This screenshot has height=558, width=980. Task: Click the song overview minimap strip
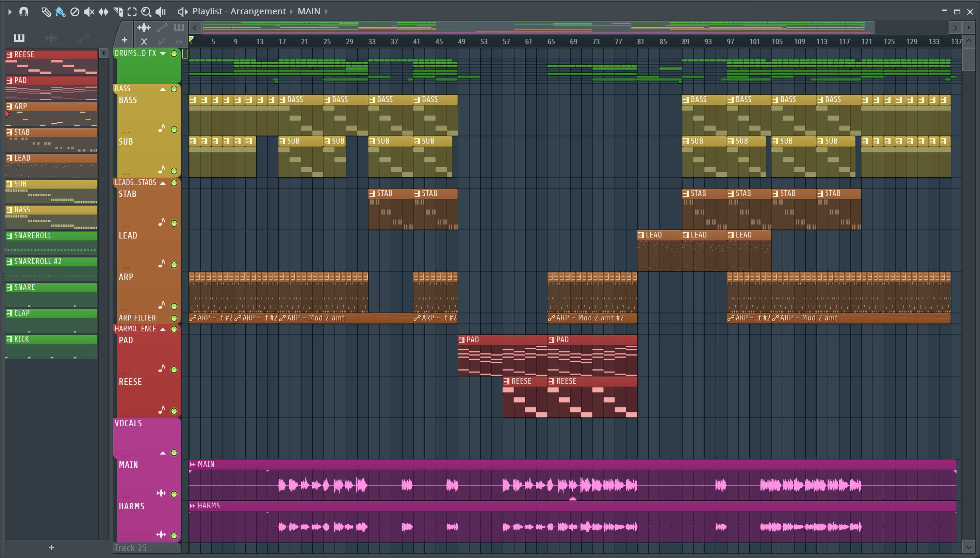pos(538,27)
